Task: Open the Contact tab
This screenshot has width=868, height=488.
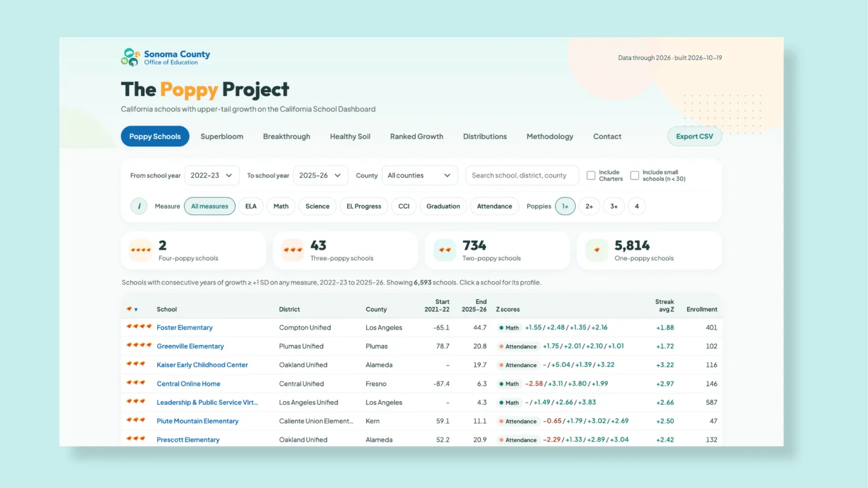Action: [x=607, y=136]
